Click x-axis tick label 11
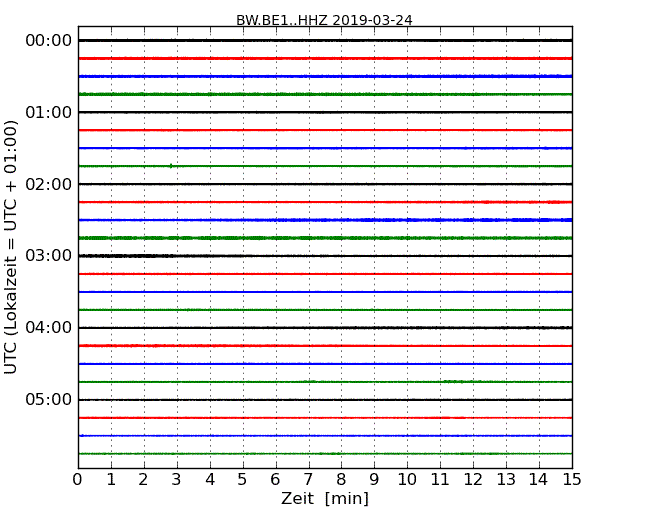 [x=440, y=480]
